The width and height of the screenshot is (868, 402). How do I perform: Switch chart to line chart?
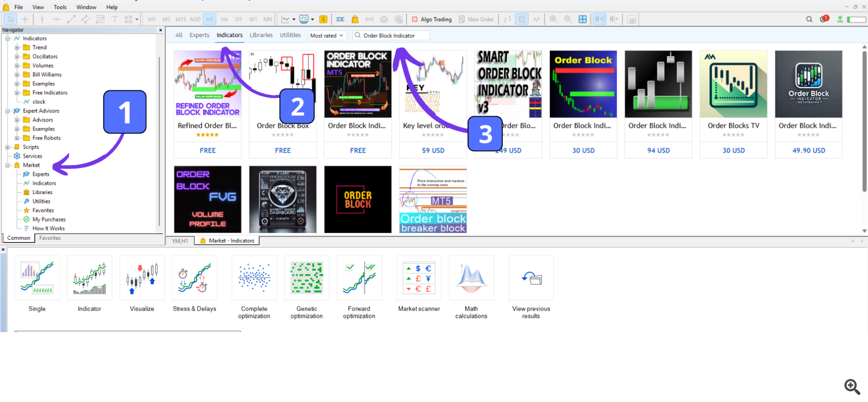click(536, 19)
